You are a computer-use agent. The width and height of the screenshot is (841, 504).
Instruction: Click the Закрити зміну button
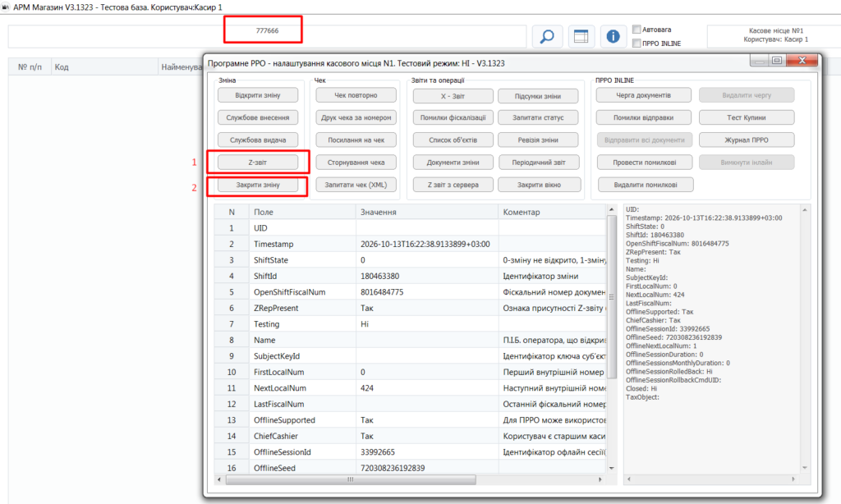tap(258, 185)
